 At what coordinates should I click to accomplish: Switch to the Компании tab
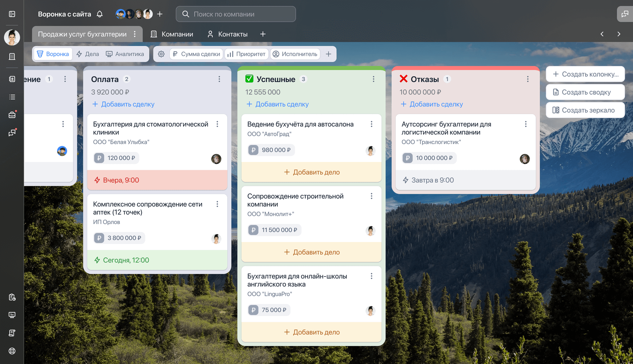pos(172,34)
